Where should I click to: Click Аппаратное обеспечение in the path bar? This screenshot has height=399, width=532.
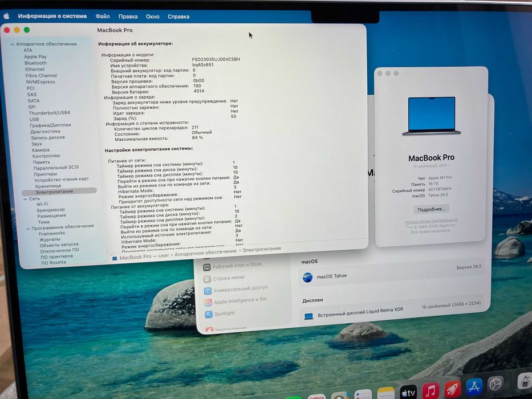205,253
